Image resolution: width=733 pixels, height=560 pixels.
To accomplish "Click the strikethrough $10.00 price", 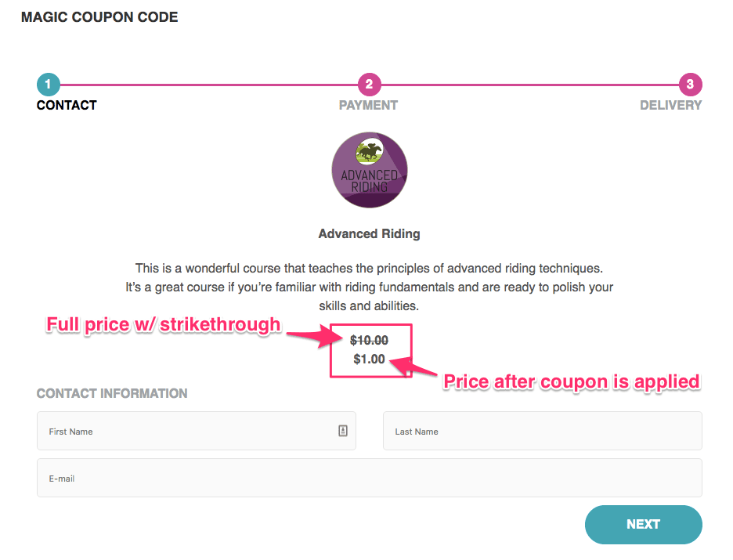I will coord(369,340).
